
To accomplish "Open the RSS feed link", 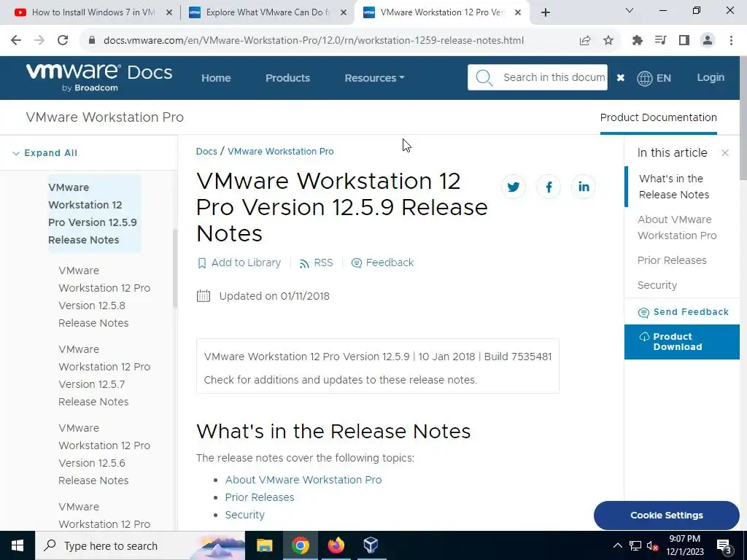I will click(316, 262).
